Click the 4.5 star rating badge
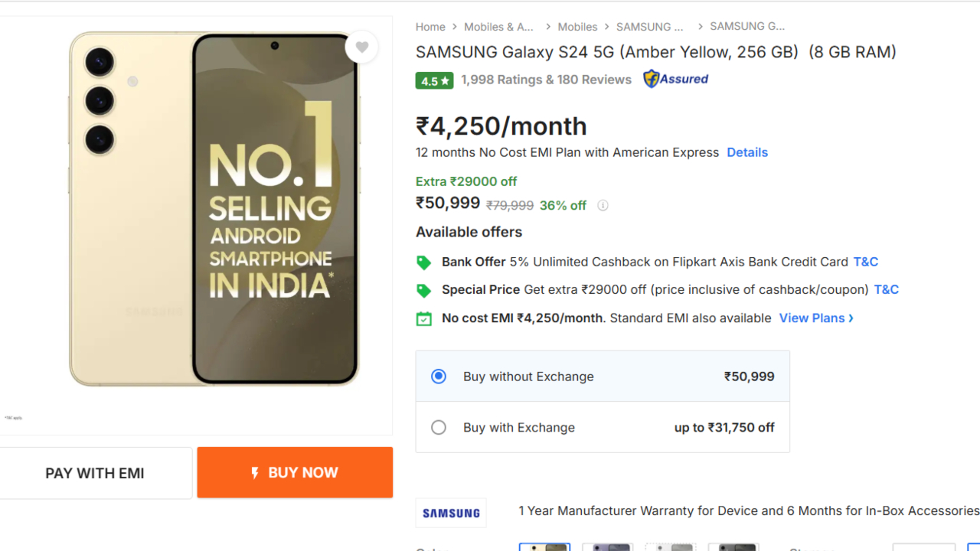Viewport: 980px width, 551px height. [434, 80]
